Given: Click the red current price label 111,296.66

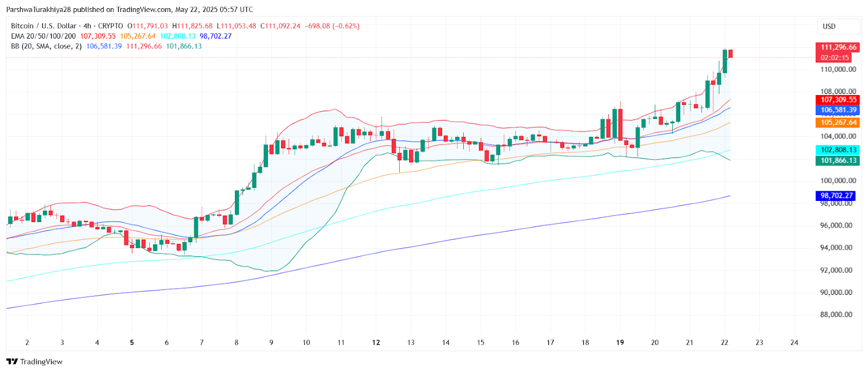Looking at the screenshot, I should click(x=838, y=47).
